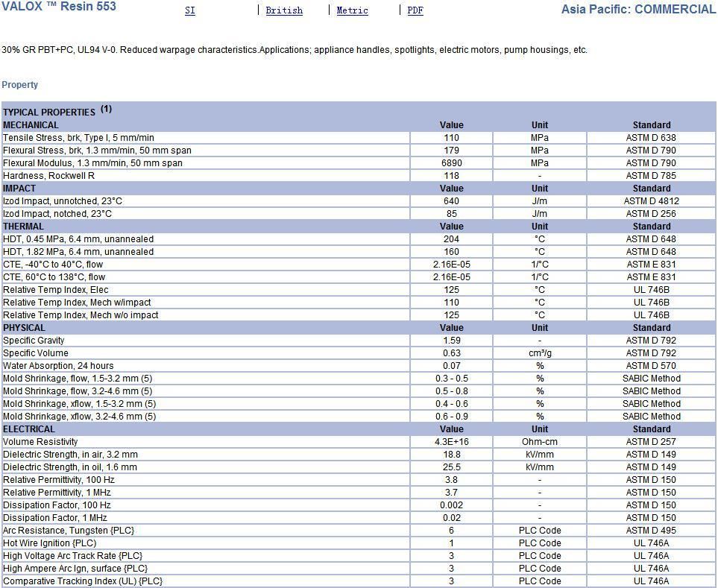718x588 pixels.
Task: Select 'Dielectric Strength, in air, 3.2 mm' label
Action: [70, 455]
